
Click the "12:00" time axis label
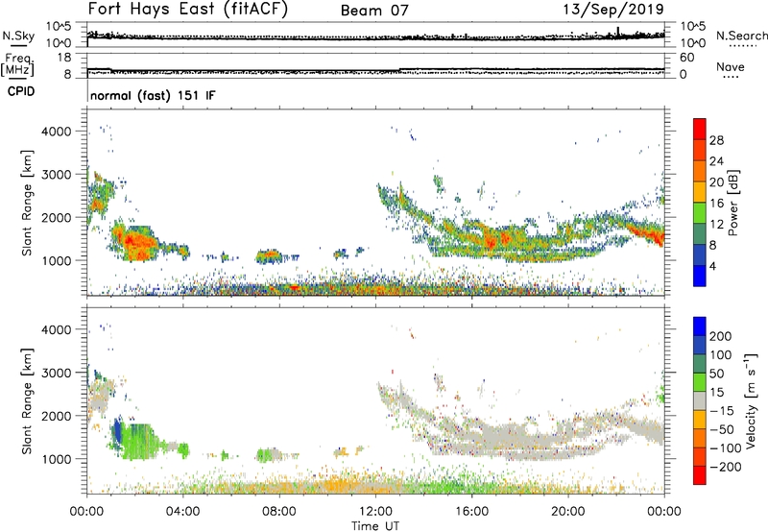[375, 512]
